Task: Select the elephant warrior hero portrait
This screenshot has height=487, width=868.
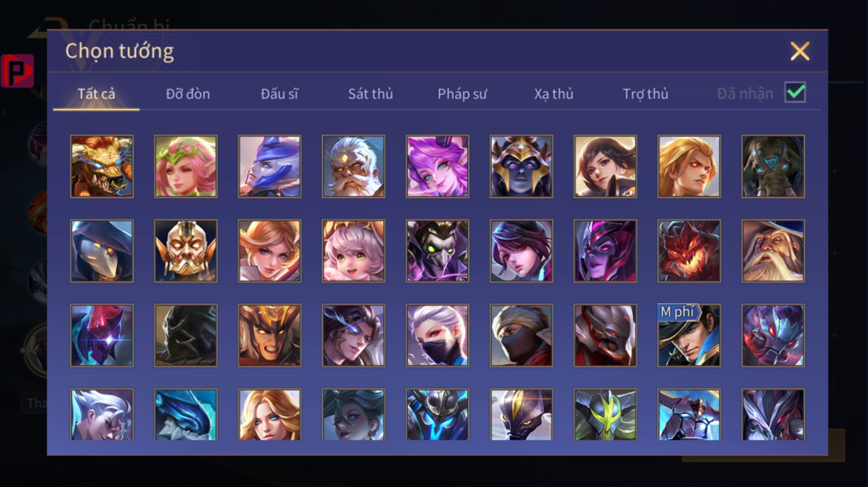Action: (x=773, y=166)
